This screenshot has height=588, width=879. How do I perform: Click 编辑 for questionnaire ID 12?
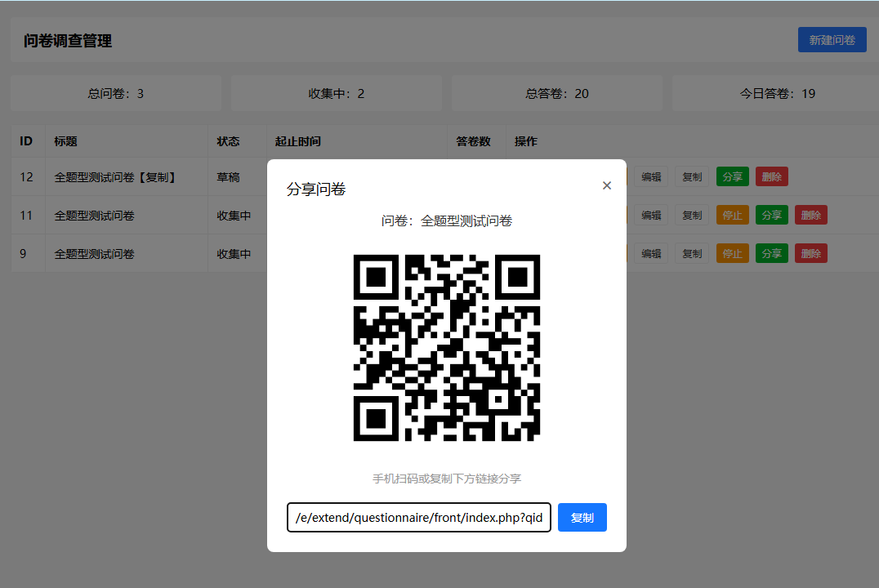point(651,176)
